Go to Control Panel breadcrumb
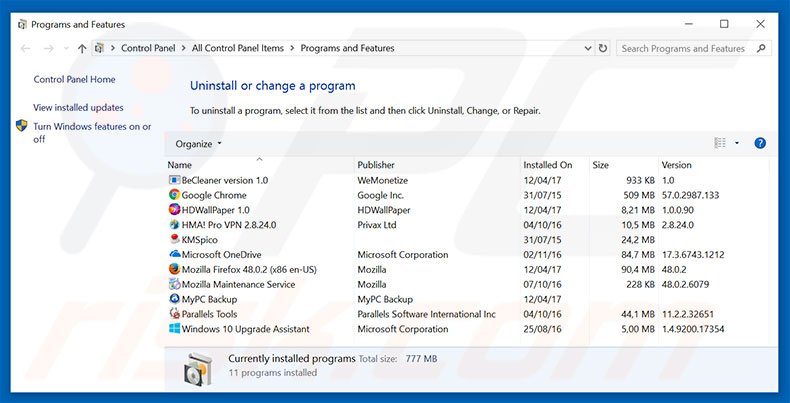790x403 pixels. pos(148,48)
